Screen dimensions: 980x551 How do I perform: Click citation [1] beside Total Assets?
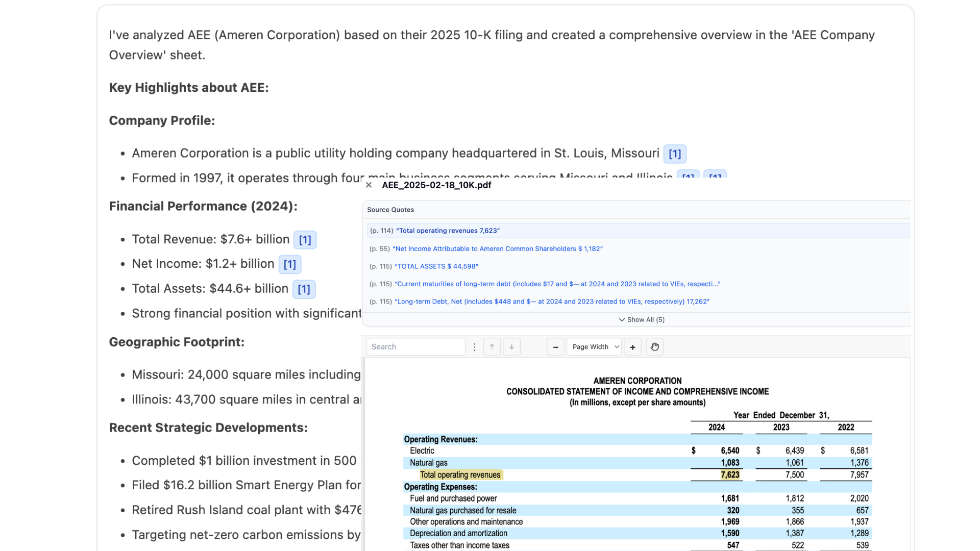tap(304, 289)
